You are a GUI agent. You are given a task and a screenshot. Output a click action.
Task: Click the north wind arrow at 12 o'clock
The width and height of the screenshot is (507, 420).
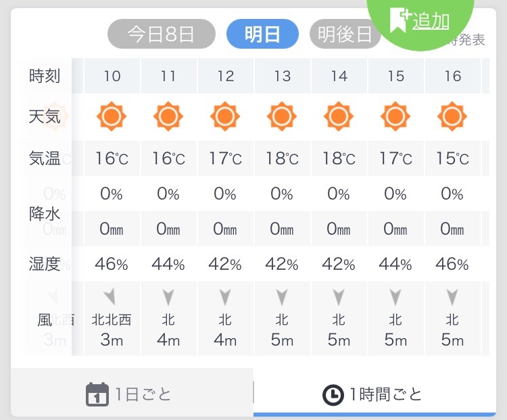tap(225, 296)
